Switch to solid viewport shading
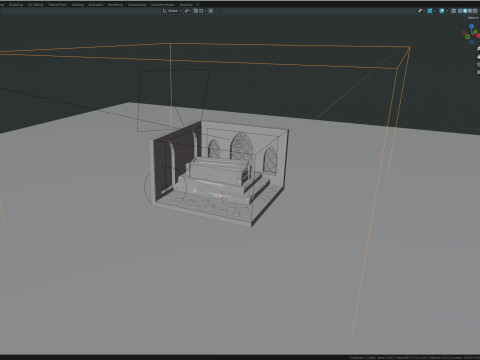This screenshot has width=480, height=360. (x=465, y=11)
